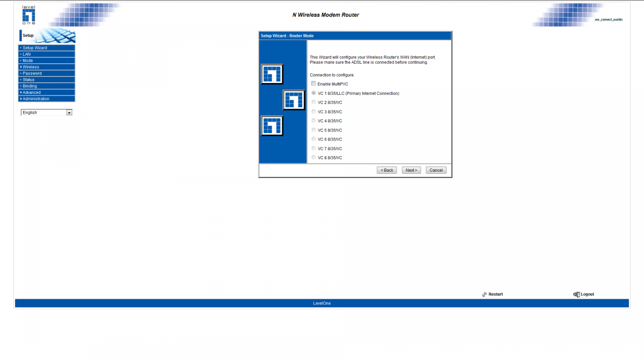Click the Back button in the wizard
644x362 pixels.
pos(386,170)
